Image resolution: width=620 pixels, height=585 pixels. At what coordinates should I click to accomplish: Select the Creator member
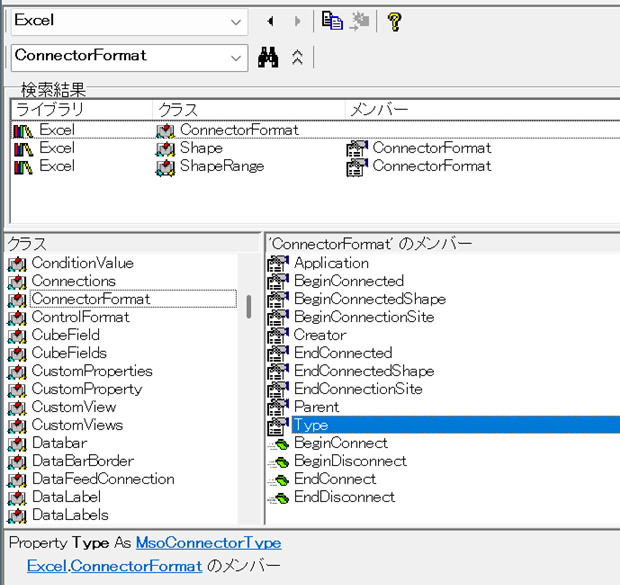coord(320,335)
